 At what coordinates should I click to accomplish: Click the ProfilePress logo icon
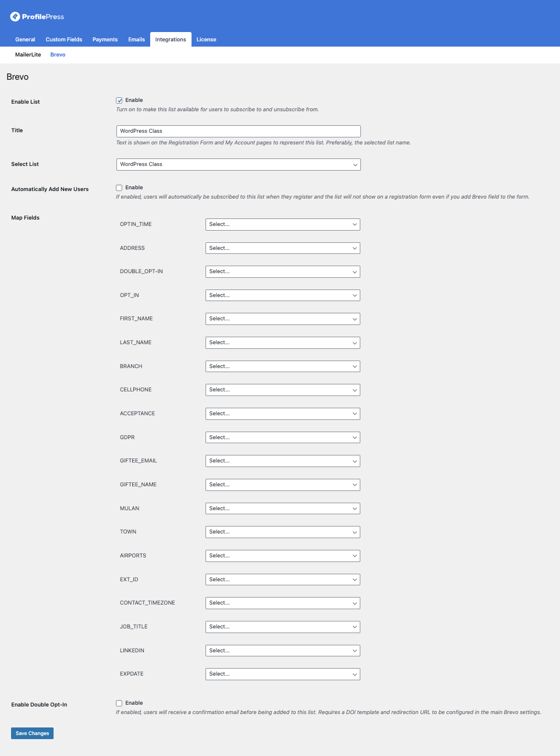(x=14, y=16)
